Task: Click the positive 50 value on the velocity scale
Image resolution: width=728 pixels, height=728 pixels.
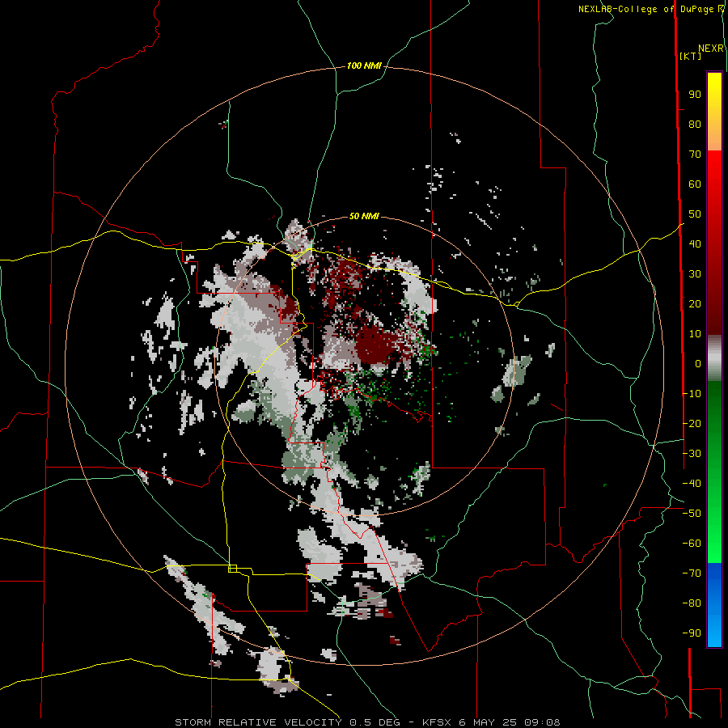Action: (695, 214)
